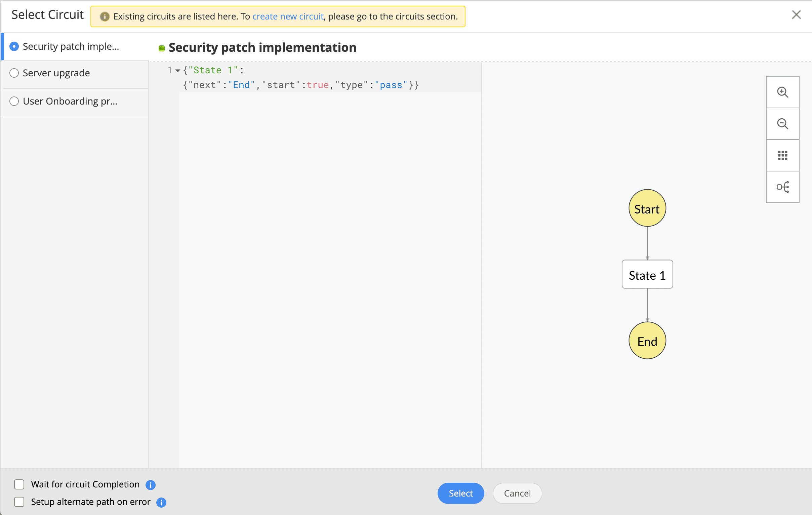The image size is (812, 515).
Task: Collapse code fold arrow on line 1
Action: (178, 71)
